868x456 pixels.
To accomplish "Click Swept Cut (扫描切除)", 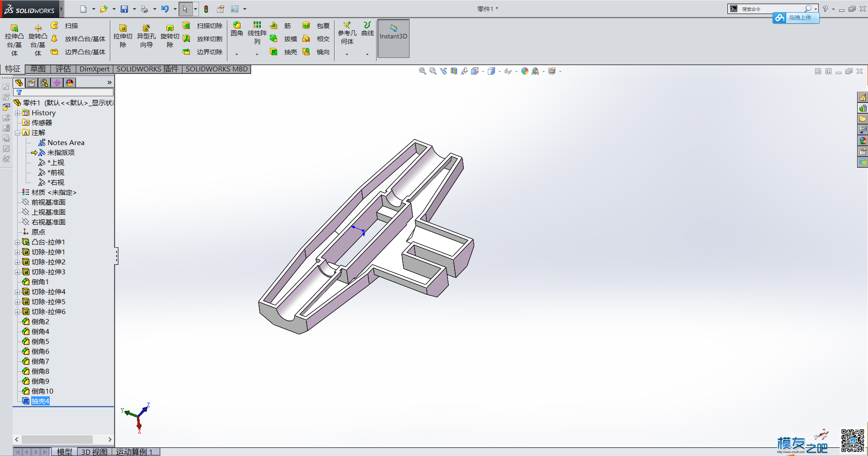I will coord(203,26).
